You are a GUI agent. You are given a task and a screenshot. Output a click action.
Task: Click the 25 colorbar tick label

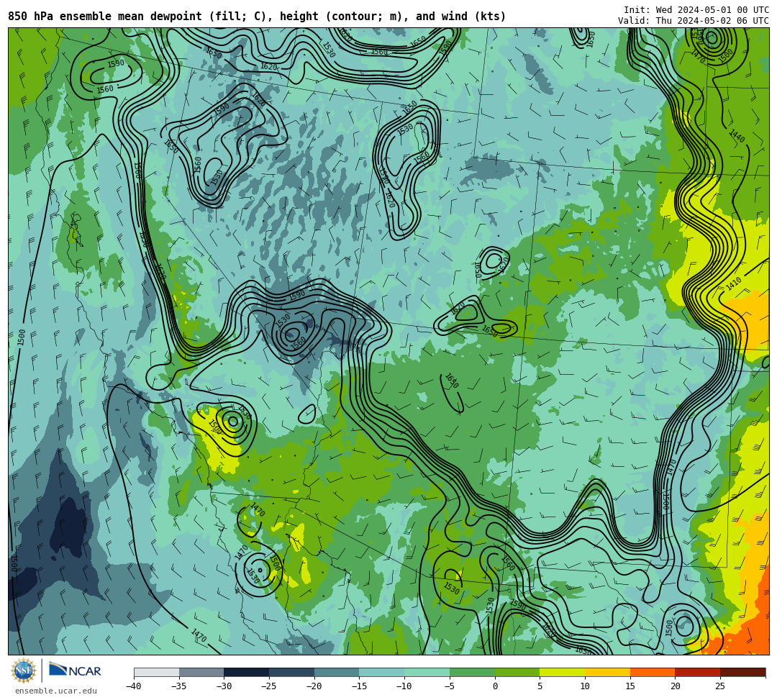coord(720,686)
